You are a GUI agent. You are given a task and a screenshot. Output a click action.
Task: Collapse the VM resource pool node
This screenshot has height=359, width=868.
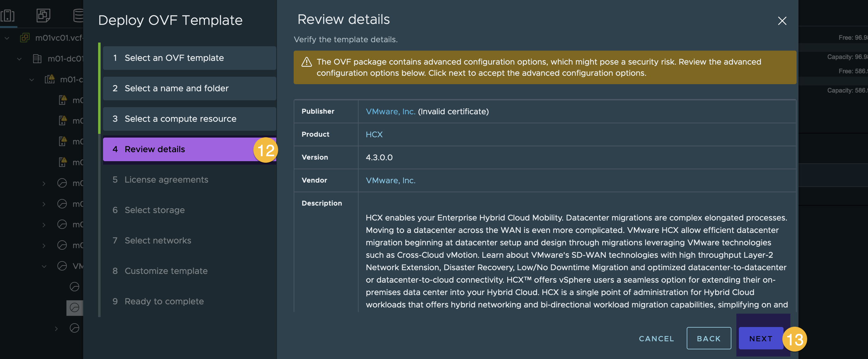[x=44, y=266]
